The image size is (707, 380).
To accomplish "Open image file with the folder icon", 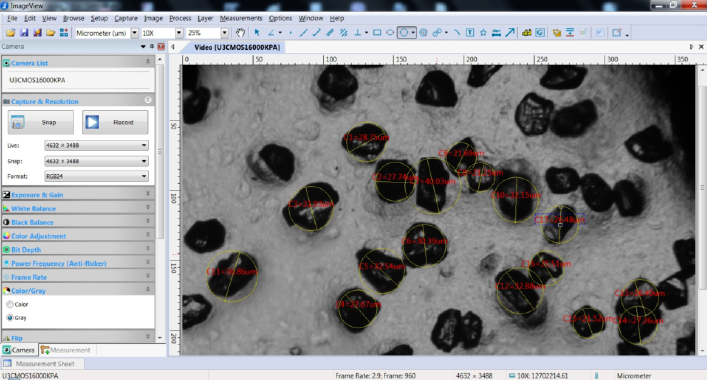I will point(10,33).
